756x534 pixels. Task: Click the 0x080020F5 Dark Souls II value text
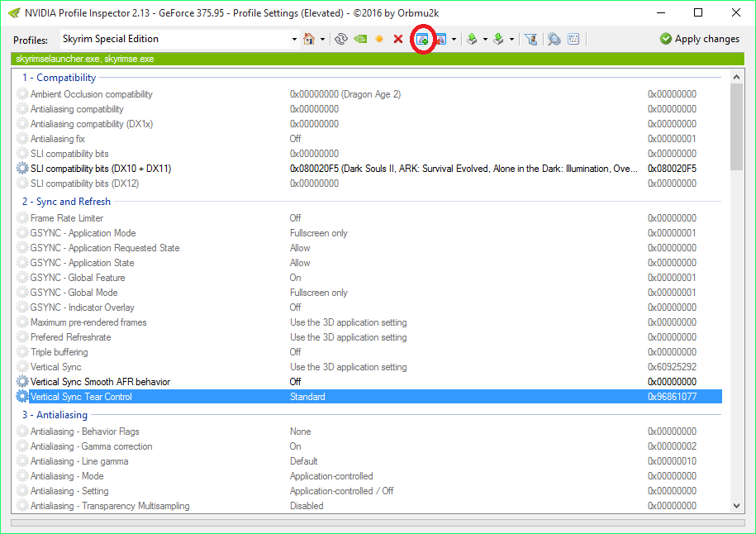464,169
